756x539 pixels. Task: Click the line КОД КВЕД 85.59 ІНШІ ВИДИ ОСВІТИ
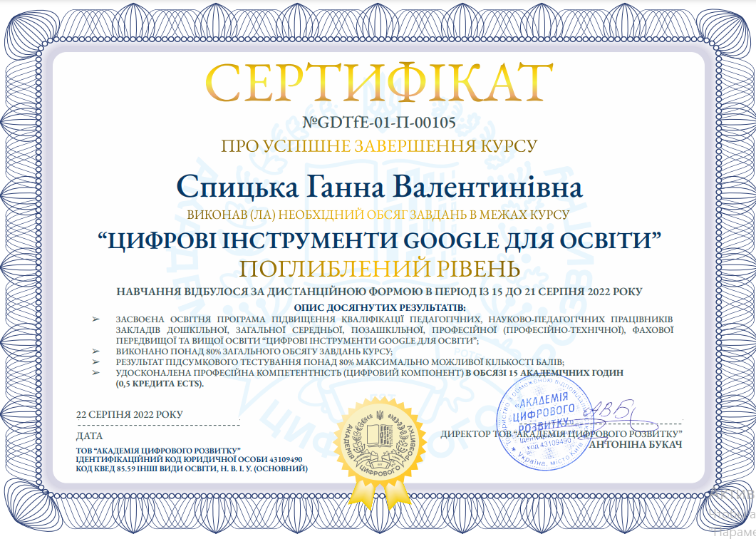point(192,468)
